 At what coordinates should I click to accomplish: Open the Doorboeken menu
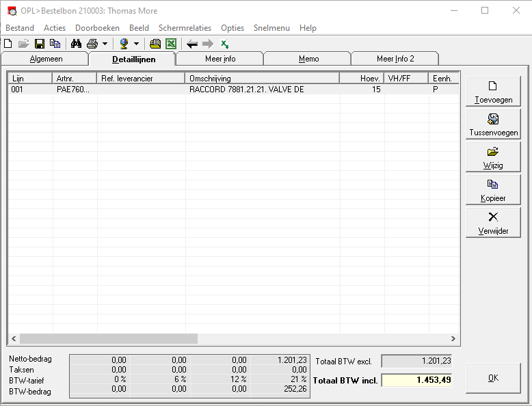pyautogui.click(x=97, y=28)
